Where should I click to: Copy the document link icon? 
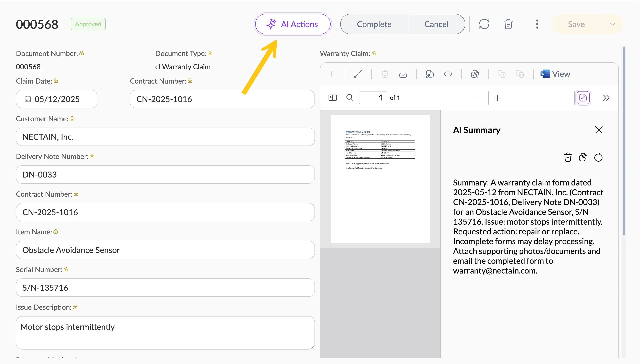[x=448, y=74]
